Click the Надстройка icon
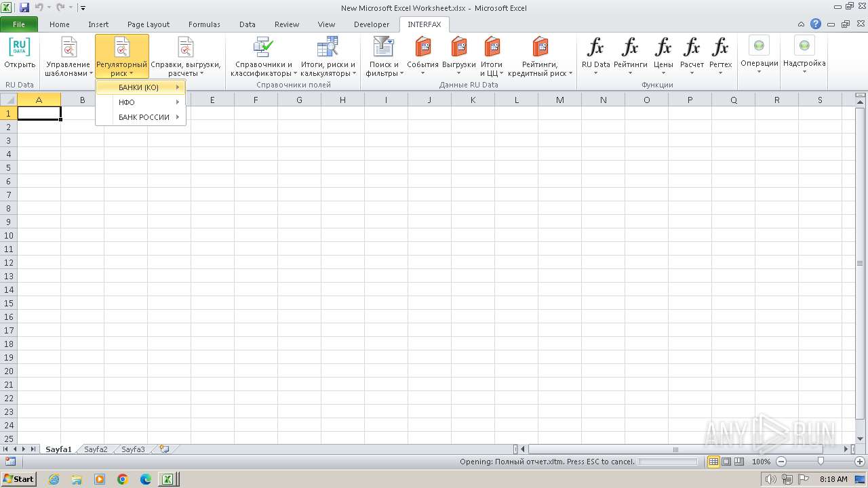868x488 pixels. tap(804, 45)
